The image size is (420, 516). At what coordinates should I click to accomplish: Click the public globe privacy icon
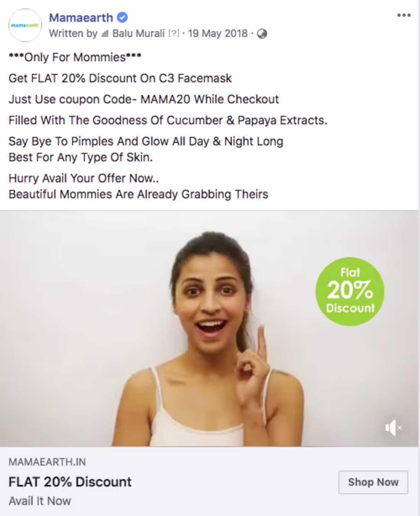click(x=262, y=34)
